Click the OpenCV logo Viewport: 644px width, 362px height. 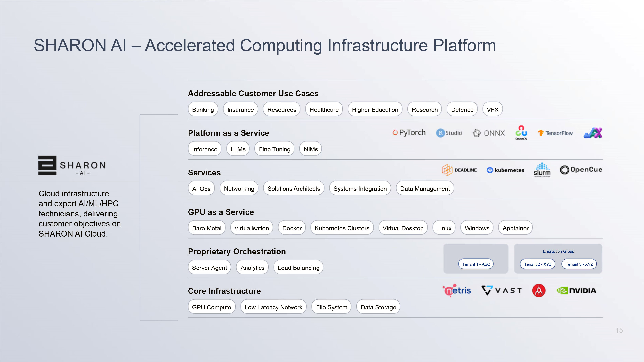click(521, 133)
